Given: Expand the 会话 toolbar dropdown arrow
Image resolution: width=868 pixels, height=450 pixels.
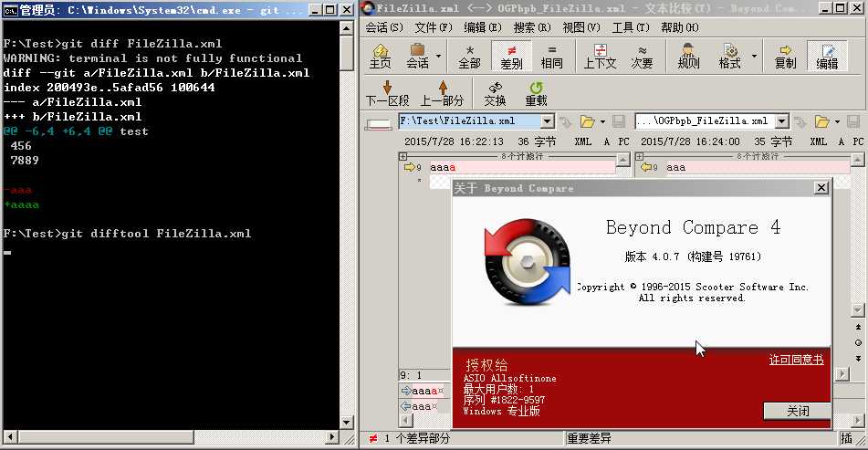Looking at the screenshot, I should (x=438, y=56).
